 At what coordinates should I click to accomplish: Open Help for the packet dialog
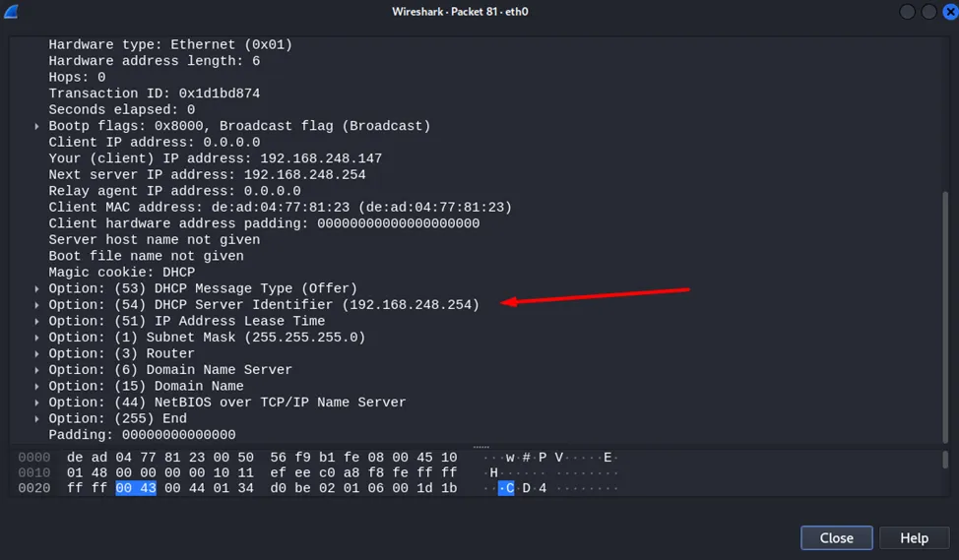click(914, 538)
